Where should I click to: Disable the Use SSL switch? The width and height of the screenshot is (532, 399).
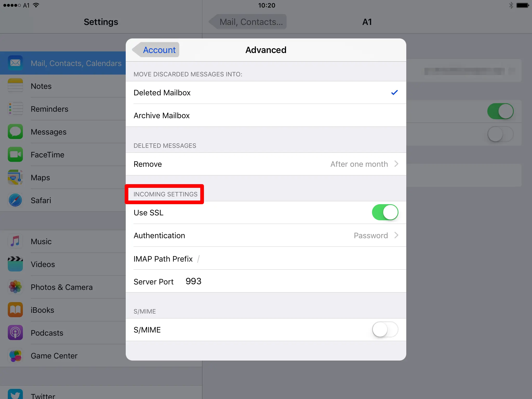[x=385, y=212]
